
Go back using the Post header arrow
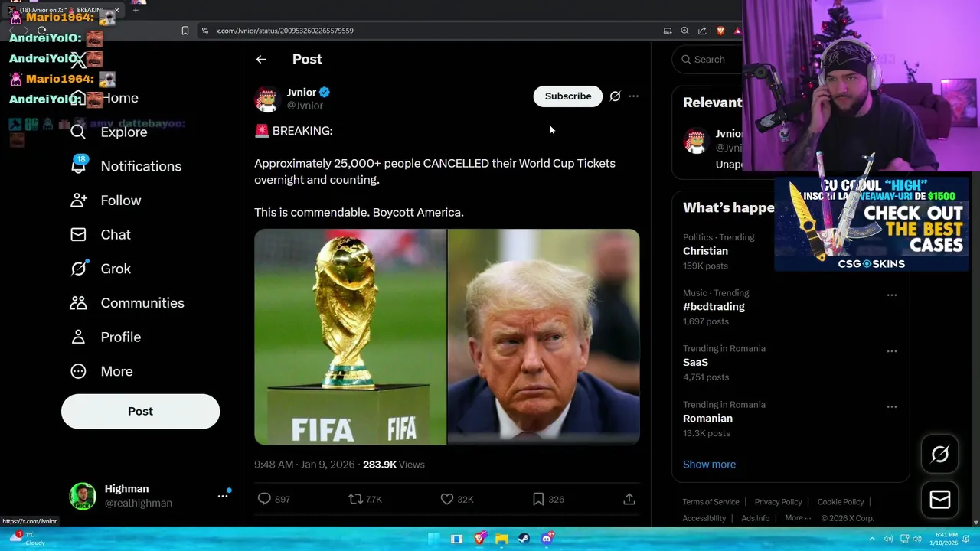(261, 59)
